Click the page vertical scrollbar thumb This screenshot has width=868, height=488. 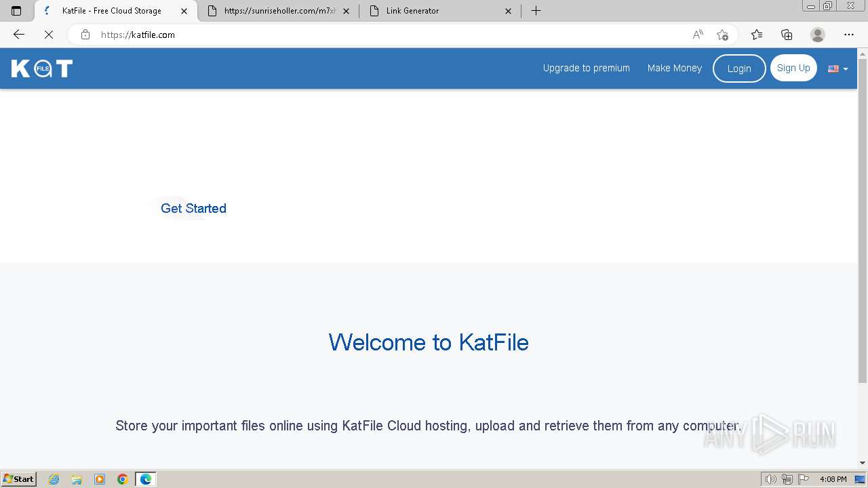[863, 220]
